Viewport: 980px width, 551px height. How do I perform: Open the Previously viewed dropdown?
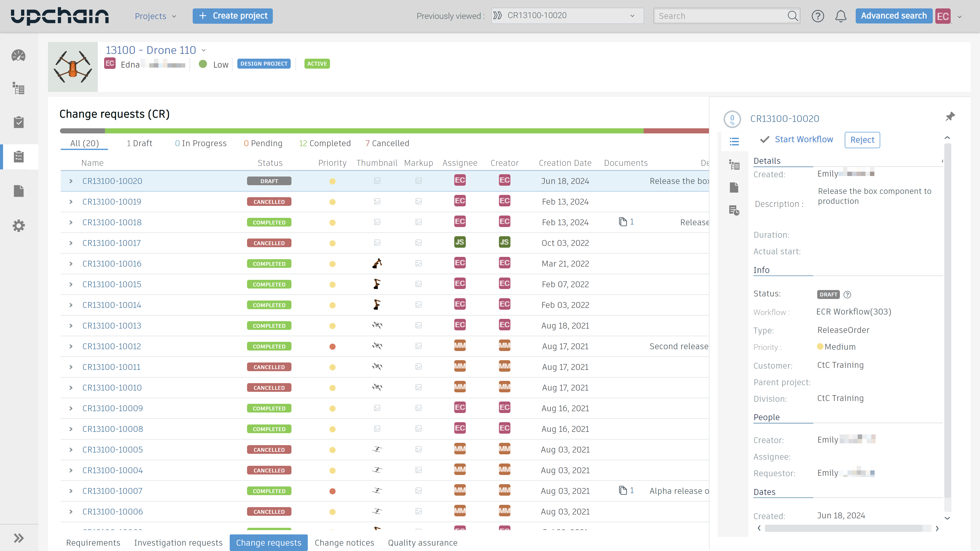coord(567,16)
